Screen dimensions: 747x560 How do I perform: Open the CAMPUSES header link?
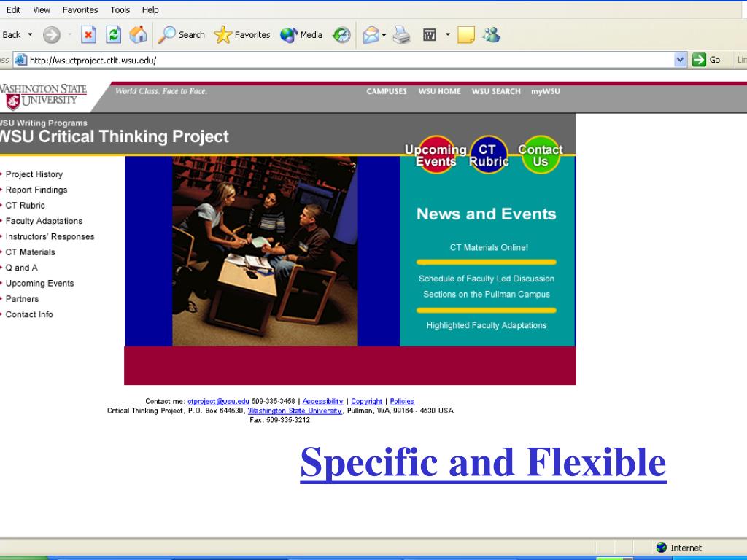(387, 91)
